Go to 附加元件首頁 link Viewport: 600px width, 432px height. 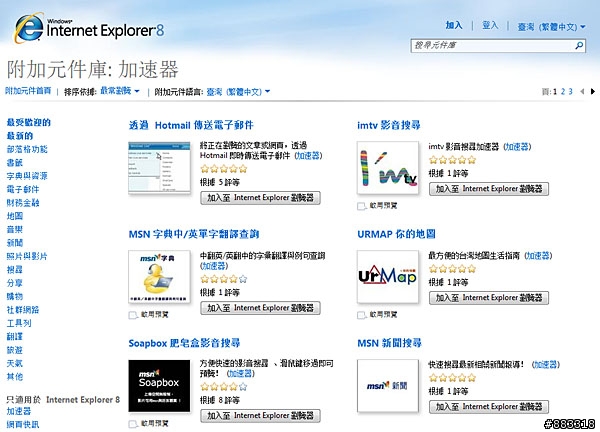(28, 91)
